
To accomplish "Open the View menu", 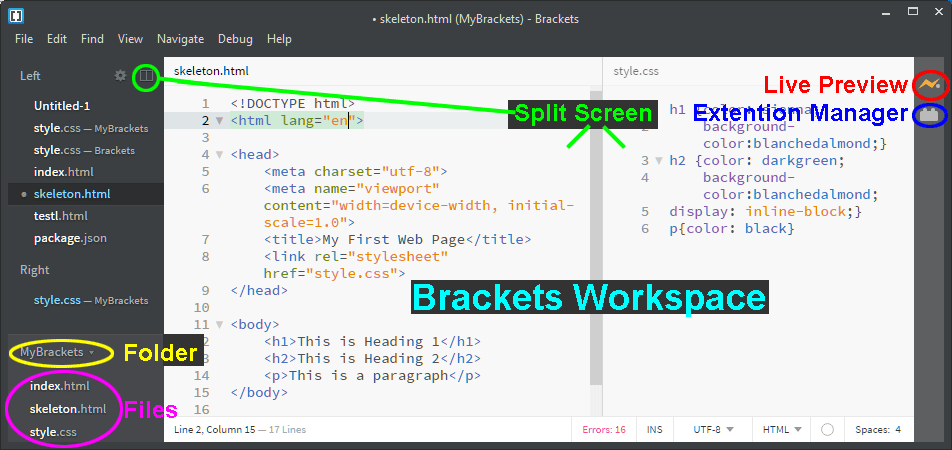I will (131, 39).
